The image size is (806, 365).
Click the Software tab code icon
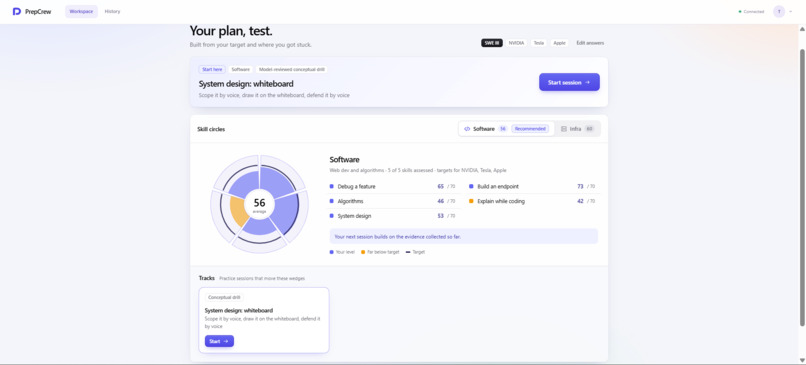(467, 129)
